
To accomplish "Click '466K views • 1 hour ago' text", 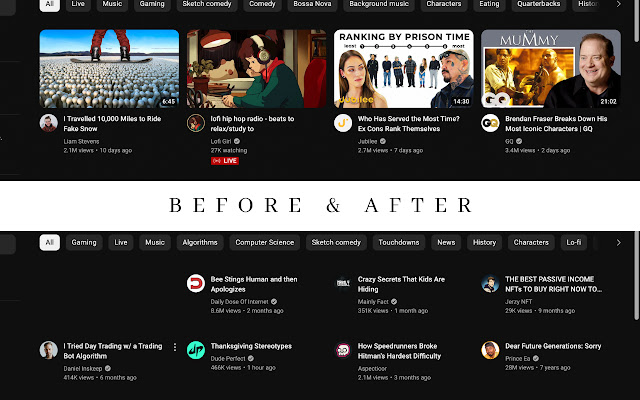I will (x=243, y=367).
